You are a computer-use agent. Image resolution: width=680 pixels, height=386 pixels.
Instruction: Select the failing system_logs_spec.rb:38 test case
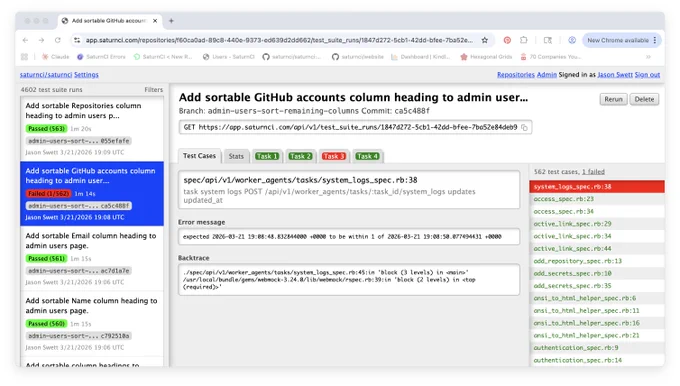(x=597, y=186)
